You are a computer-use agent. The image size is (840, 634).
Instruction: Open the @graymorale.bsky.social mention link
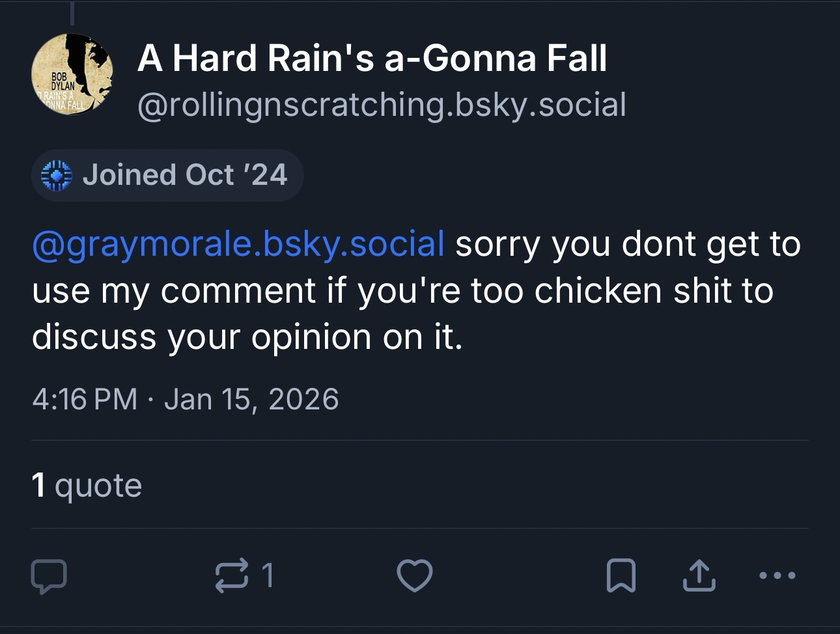[x=238, y=244]
